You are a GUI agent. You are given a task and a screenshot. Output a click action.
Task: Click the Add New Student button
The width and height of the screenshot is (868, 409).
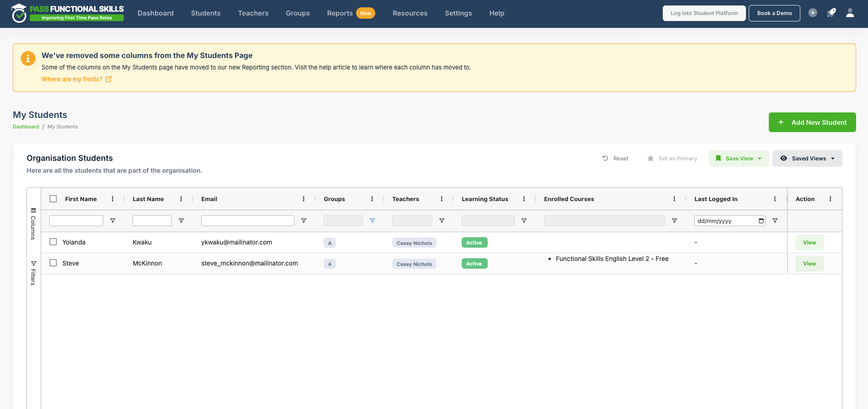812,122
